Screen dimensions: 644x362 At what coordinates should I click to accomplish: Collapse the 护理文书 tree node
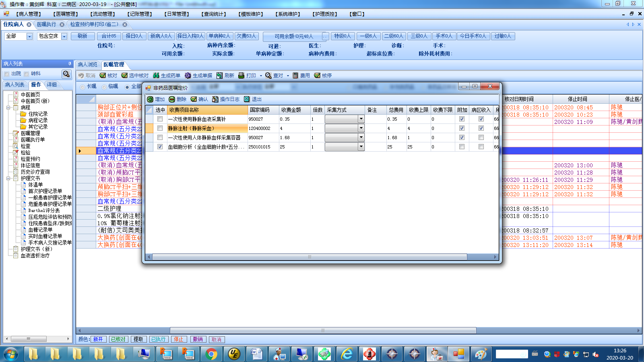click(8, 178)
